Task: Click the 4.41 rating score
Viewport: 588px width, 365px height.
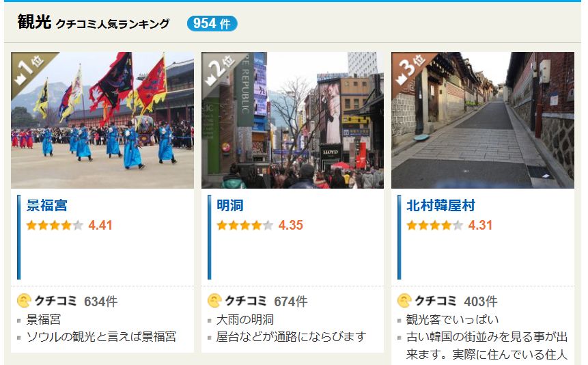Action: pyautogui.click(x=100, y=226)
